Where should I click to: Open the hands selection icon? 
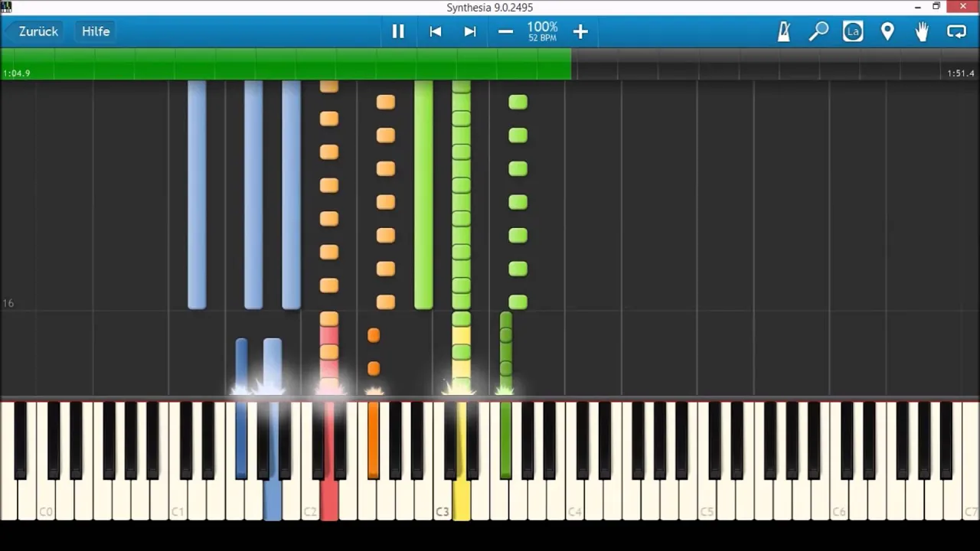pos(922,31)
